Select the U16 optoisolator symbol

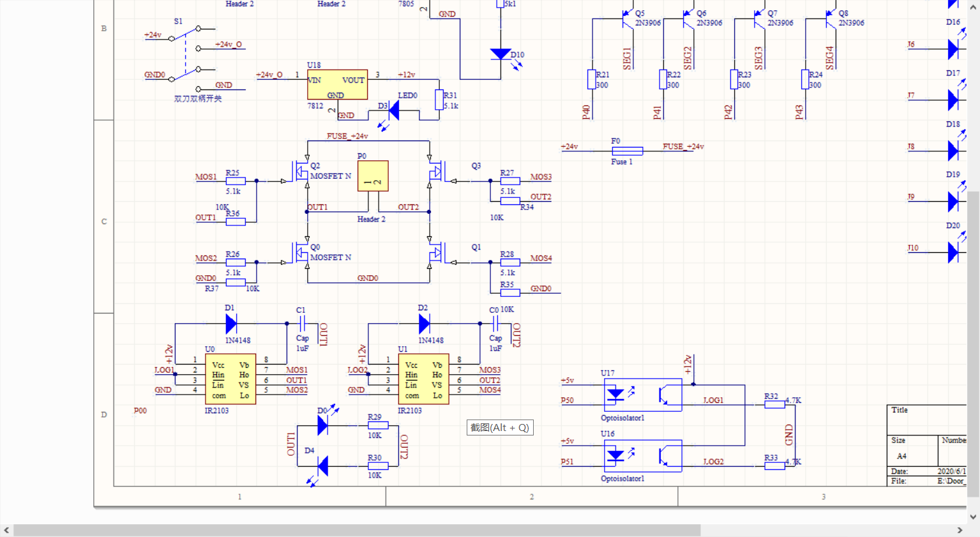coord(643,456)
